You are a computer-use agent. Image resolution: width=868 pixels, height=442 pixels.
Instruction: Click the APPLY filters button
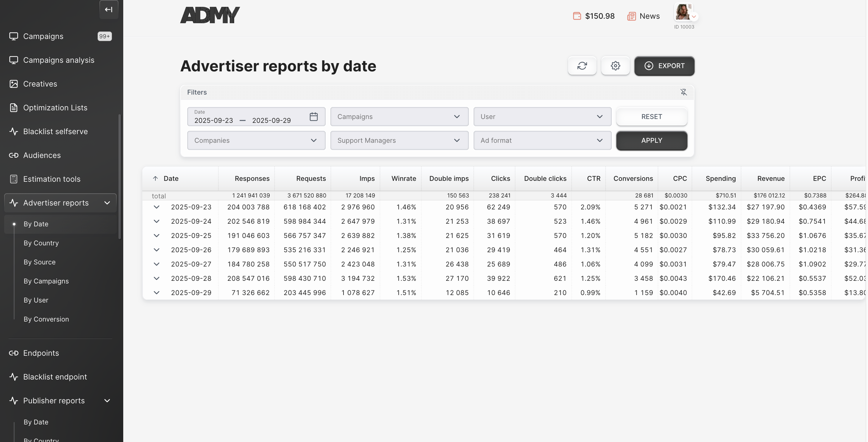pyautogui.click(x=651, y=140)
